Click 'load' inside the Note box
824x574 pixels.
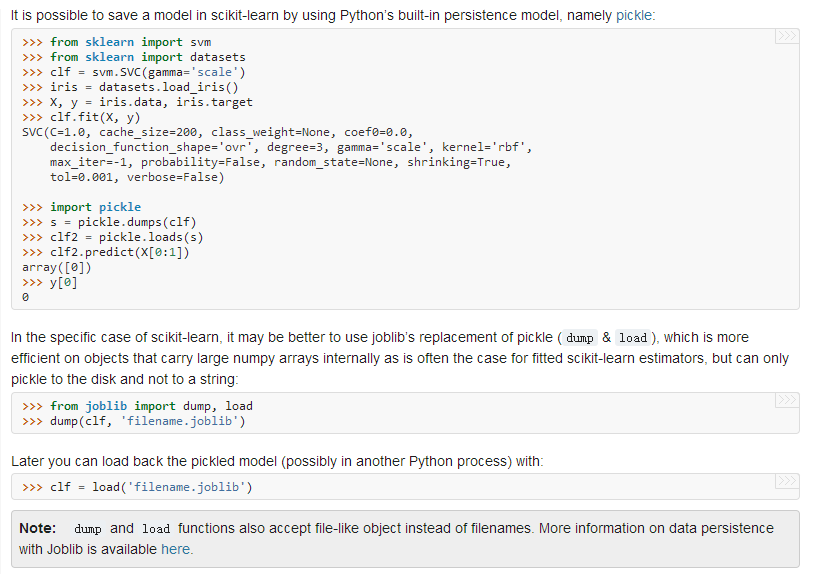[x=156, y=528]
